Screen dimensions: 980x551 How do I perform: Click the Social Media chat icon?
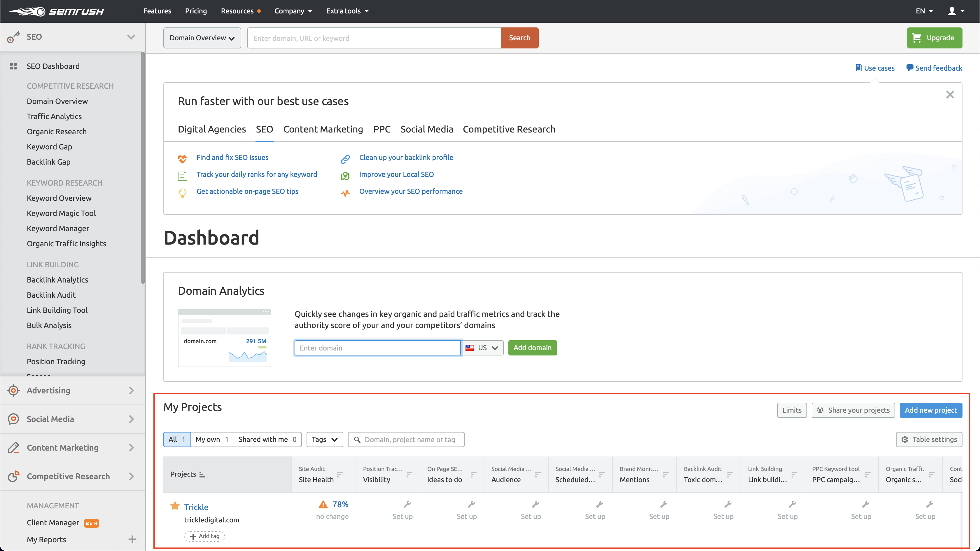(x=13, y=419)
